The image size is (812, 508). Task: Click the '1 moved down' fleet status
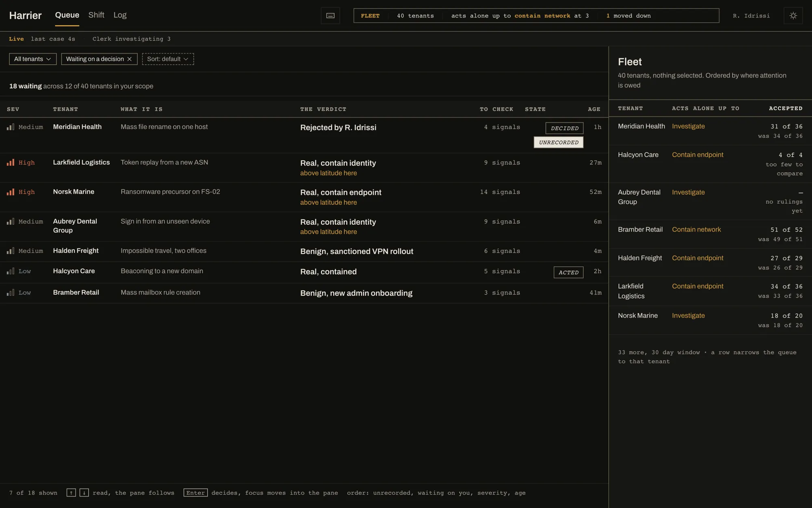(x=628, y=16)
